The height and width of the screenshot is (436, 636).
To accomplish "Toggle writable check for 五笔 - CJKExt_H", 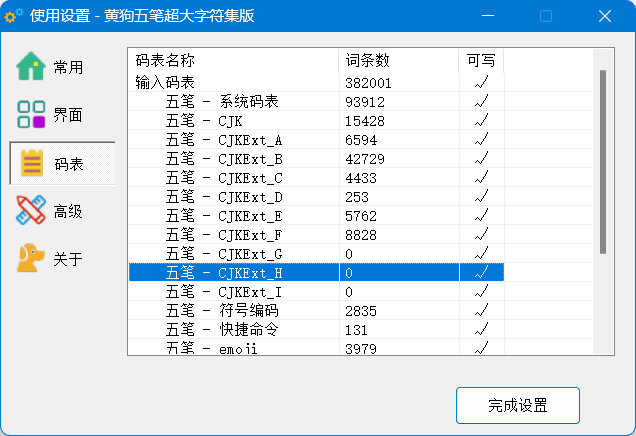I will [x=481, y=272].
